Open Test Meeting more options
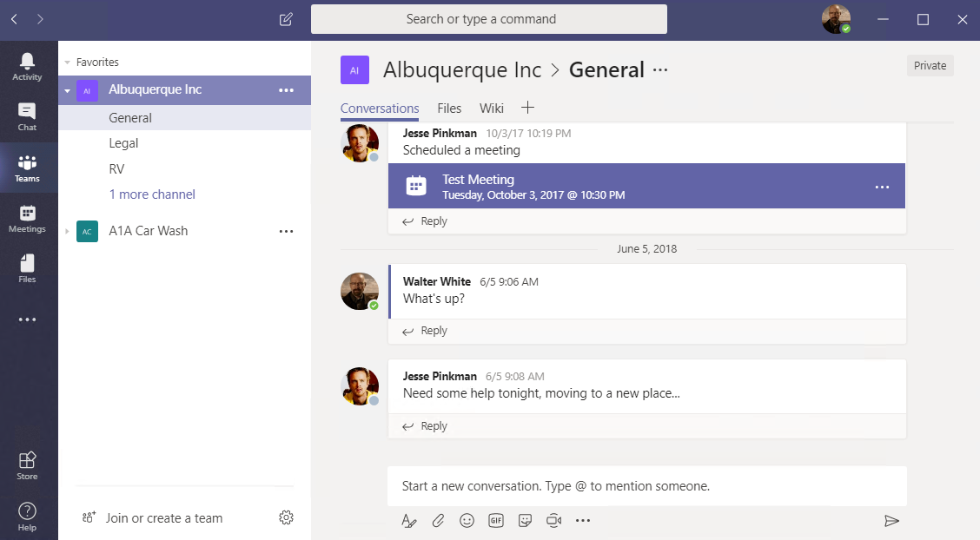The height and width of the screenshot is (540, 980). [x=882, y=187]
